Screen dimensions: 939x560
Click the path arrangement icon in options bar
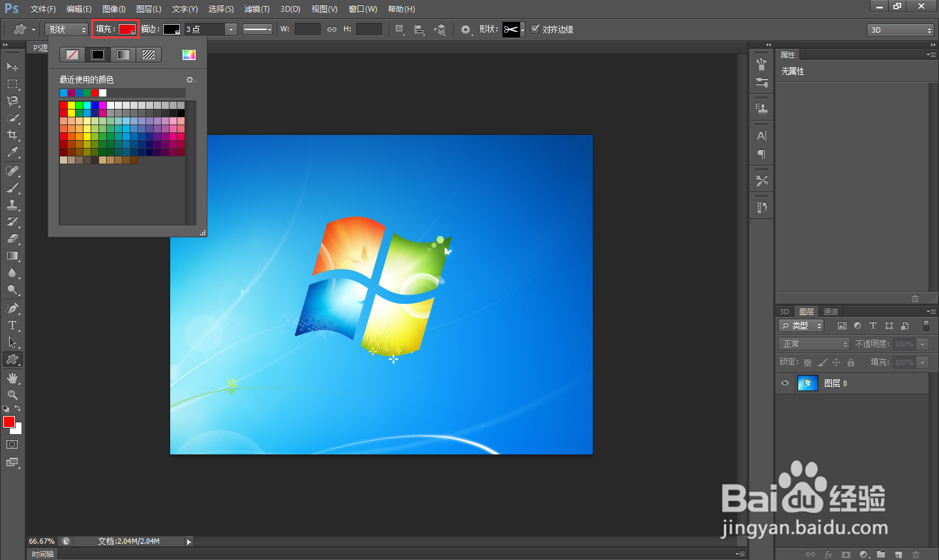pos(440,29)
